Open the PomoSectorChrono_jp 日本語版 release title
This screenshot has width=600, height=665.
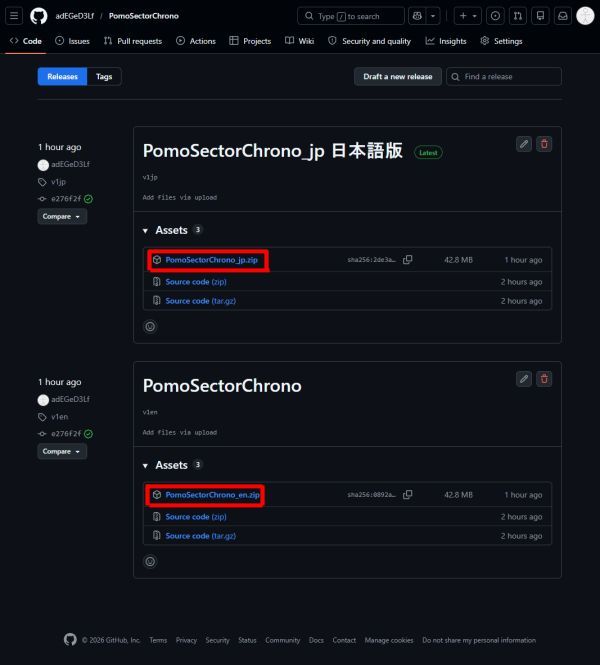273,151
